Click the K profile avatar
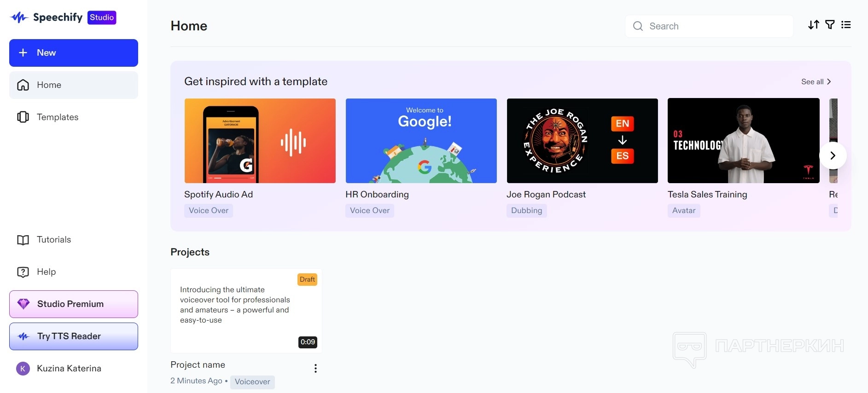The width and height of the screenshot is (868, 393). click(x=23, y=369)
